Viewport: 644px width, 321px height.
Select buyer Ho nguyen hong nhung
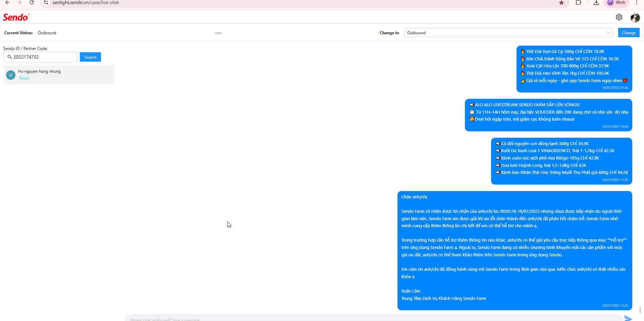59,74
